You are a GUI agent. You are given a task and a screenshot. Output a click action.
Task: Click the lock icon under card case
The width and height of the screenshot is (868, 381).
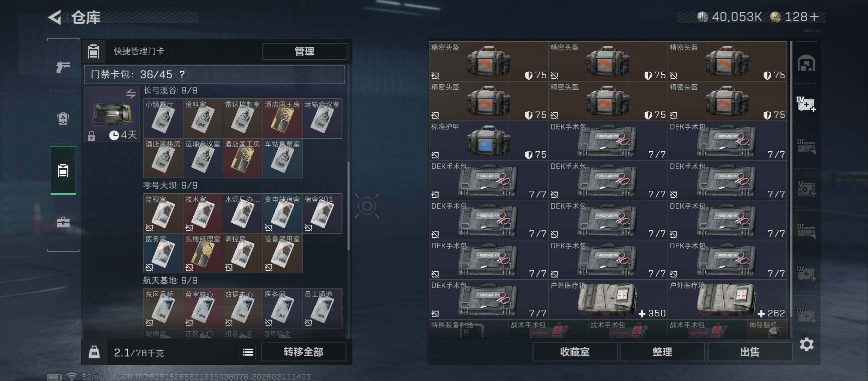click(x=92, y=135)
